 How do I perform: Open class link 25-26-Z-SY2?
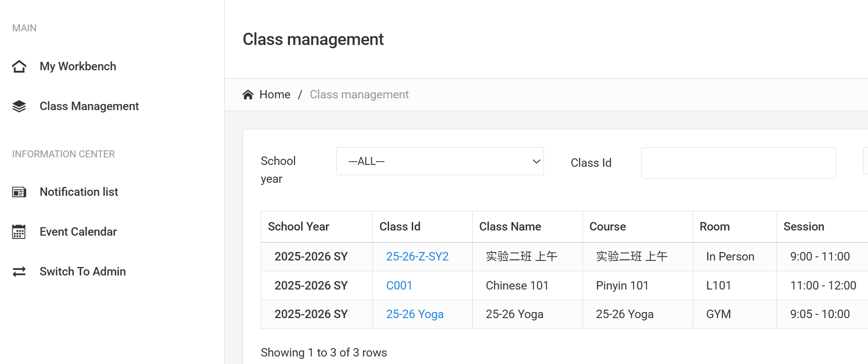pyautogui.click(x=417, y=257)
